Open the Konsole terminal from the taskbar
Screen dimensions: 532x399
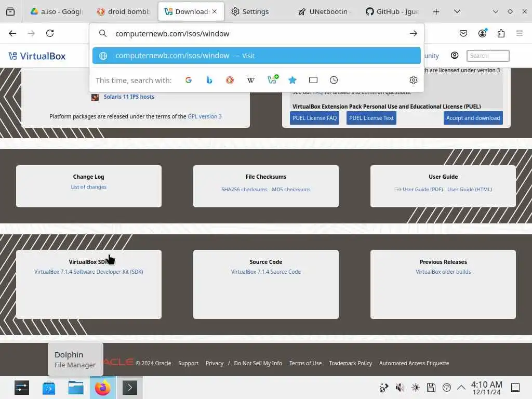129,388
